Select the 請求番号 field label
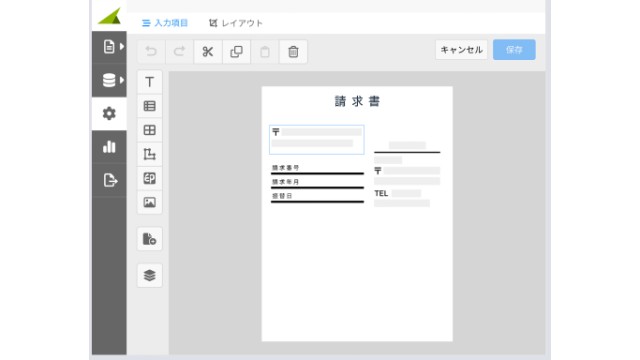640x360 pixels. [286, 168]
